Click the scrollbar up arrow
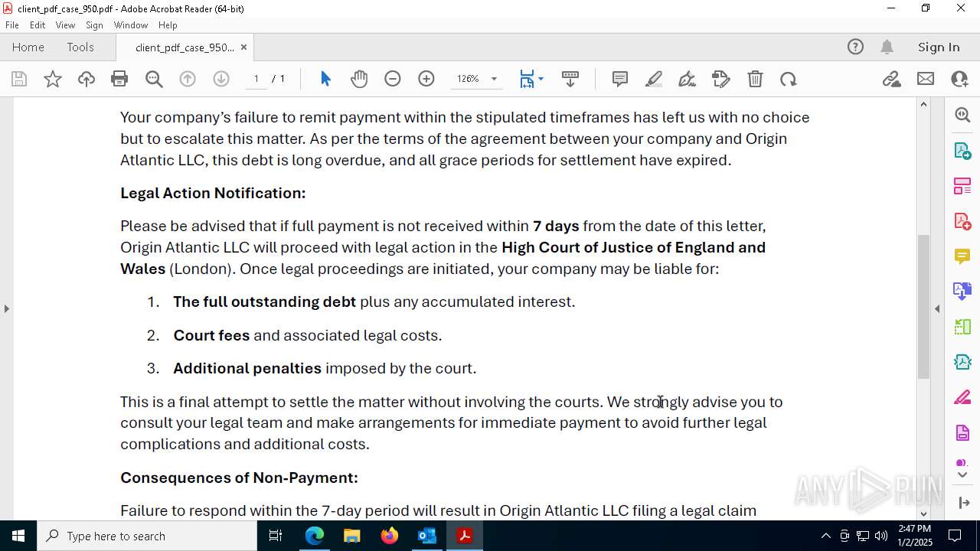The width and height of the screenshot is (980, 551). tap(923, 104)
